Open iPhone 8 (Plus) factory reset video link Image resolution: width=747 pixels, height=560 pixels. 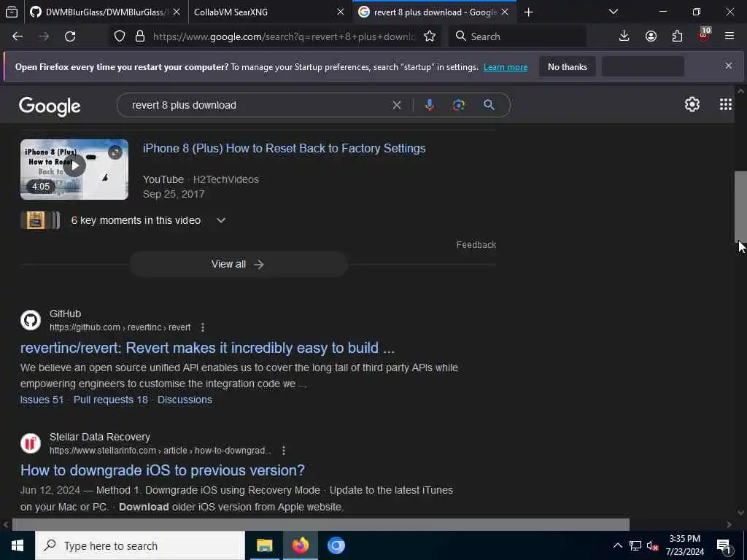point(284,149)
